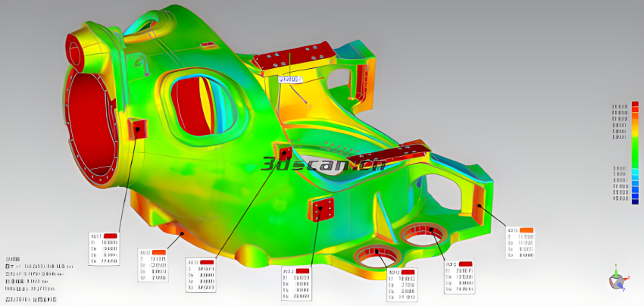This screenshot has height=306, width=644.
Task: Click the dark blue bottom segment of the legend
Action: (635, 201)
